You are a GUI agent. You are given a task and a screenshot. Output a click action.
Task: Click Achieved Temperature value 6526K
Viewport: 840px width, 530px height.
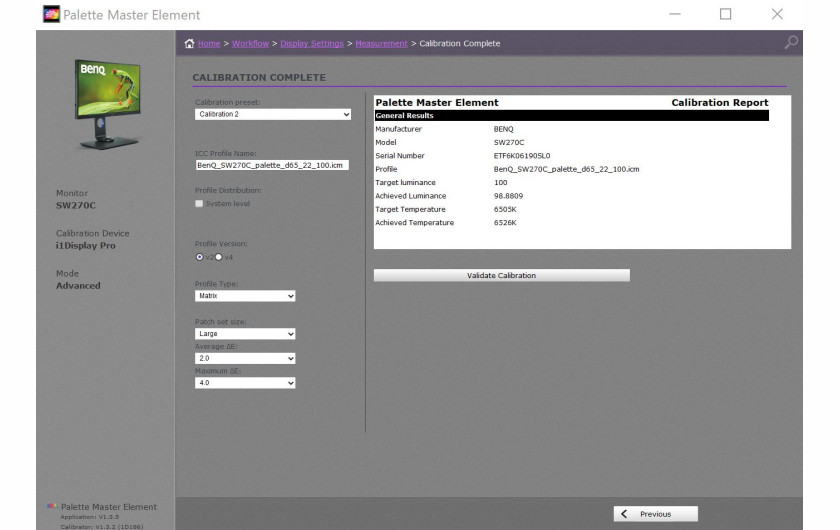click(505, 223)
